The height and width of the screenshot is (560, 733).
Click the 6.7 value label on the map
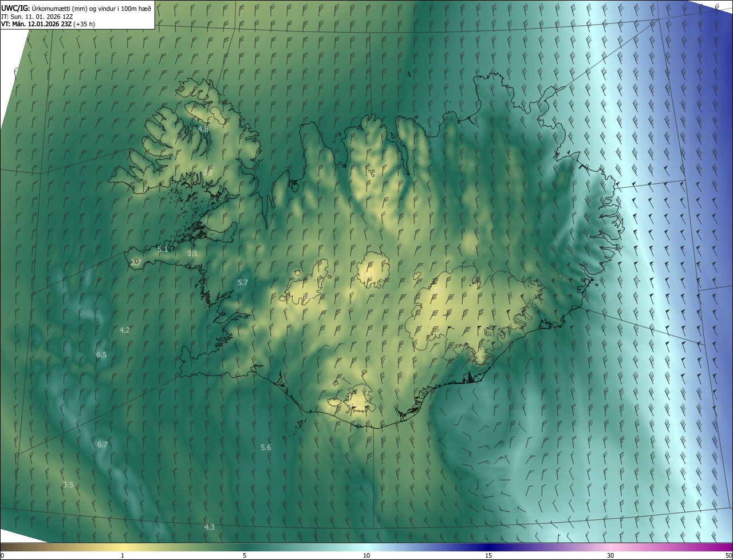point(103,445)
